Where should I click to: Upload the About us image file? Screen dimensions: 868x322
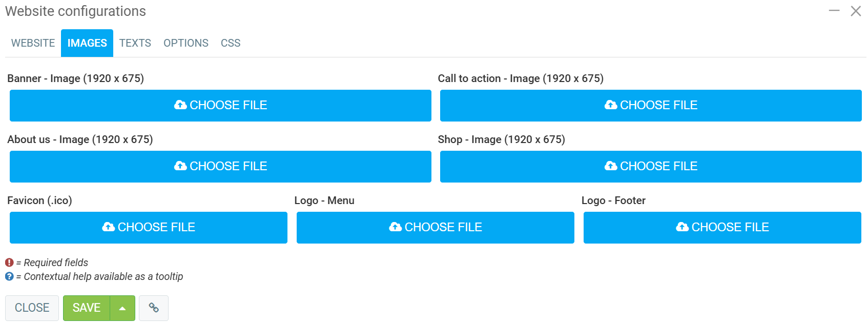point(220,166)
